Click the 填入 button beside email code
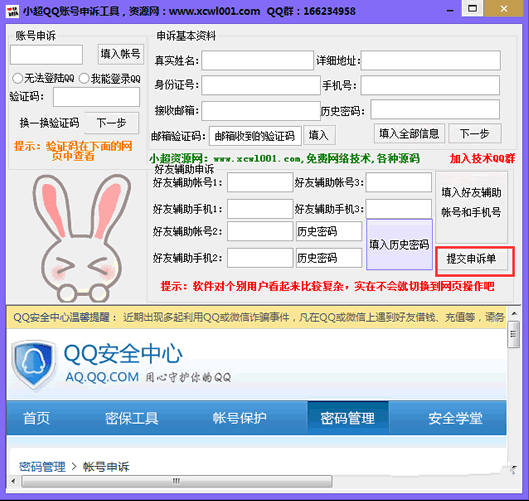Screen dimensions: 529x501 click(319, 135)
